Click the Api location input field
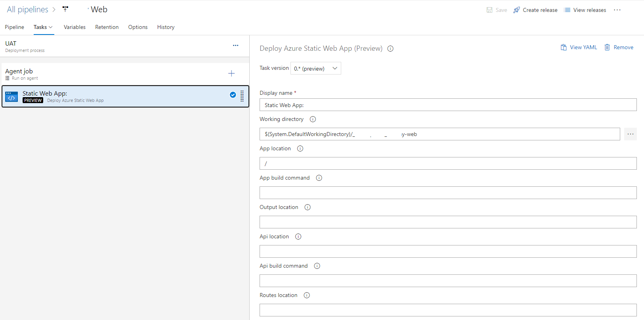This screenshot has width=644, height=320. pos(448,251)
